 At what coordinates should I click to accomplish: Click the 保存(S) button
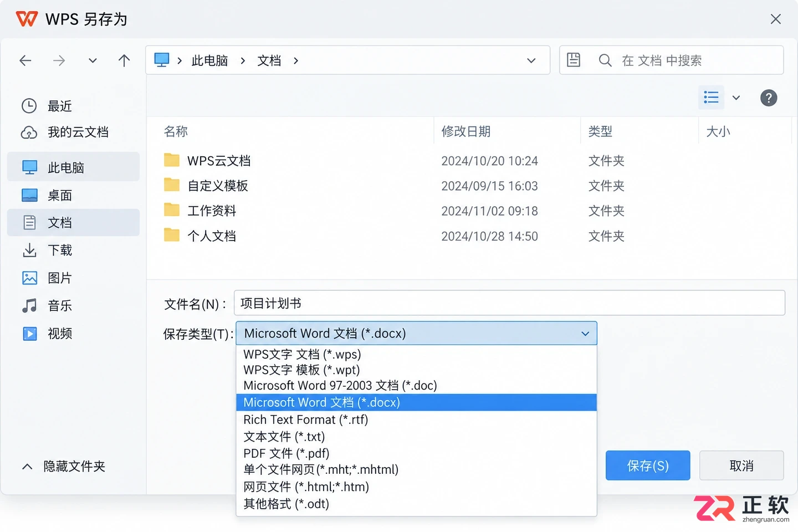pos(648,465)
